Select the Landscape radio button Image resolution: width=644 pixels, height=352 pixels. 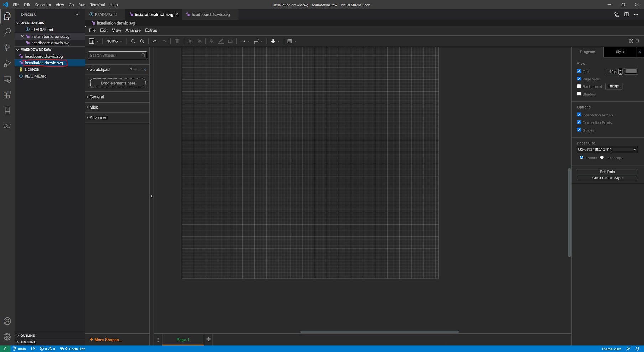pos(602,157)
